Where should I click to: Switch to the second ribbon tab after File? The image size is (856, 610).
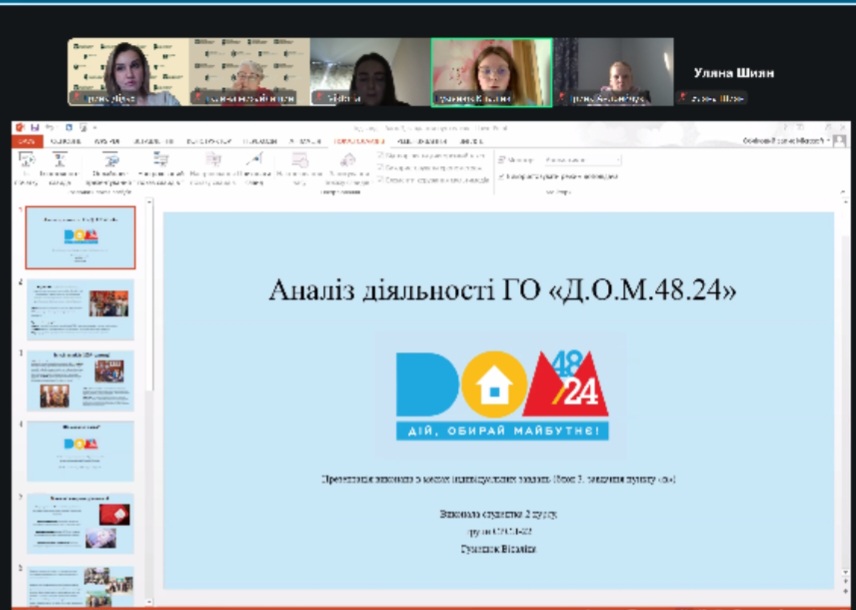point(106,141)
